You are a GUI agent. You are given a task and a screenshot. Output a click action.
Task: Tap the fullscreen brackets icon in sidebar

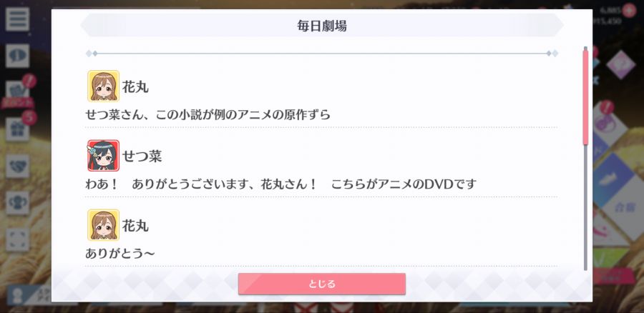click(17, 240)
